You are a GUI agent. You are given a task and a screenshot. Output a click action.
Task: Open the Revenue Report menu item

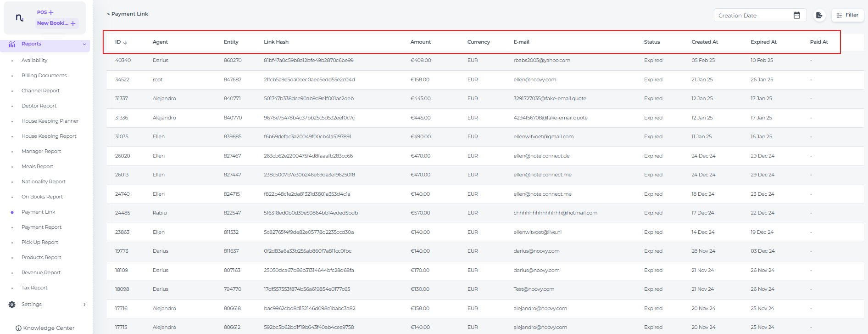tap(41, 272)
